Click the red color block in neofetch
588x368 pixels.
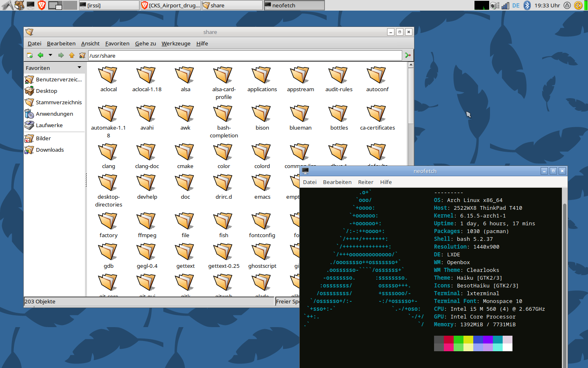(448, 340)
